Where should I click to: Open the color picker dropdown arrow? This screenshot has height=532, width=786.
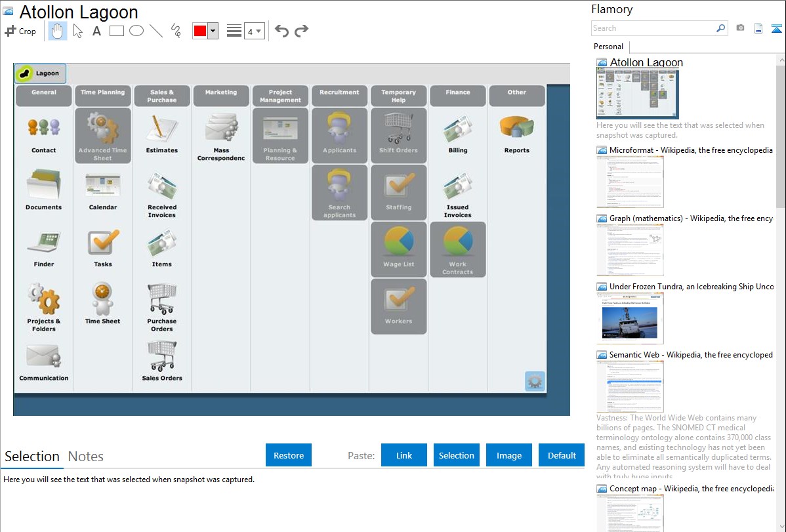tap(213, 31)
